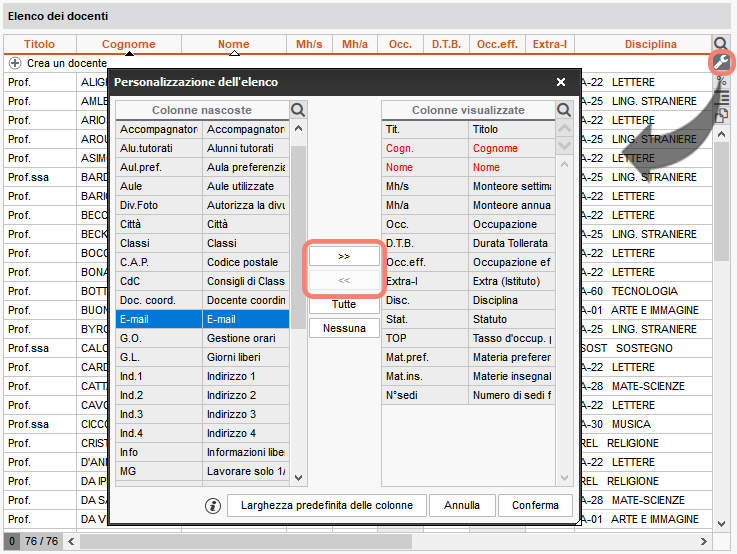Sort by the Titolo column header
737x554 pixels.
click(39, 44)
